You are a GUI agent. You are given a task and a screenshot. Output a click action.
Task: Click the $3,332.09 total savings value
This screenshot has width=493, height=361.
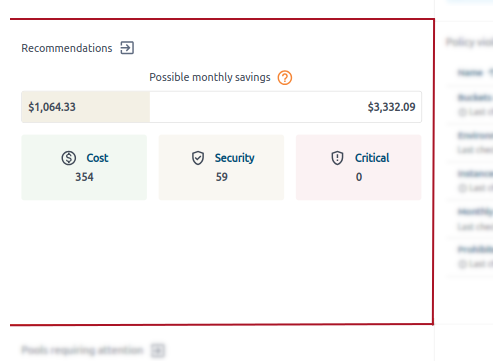click(x=391, y=107)
